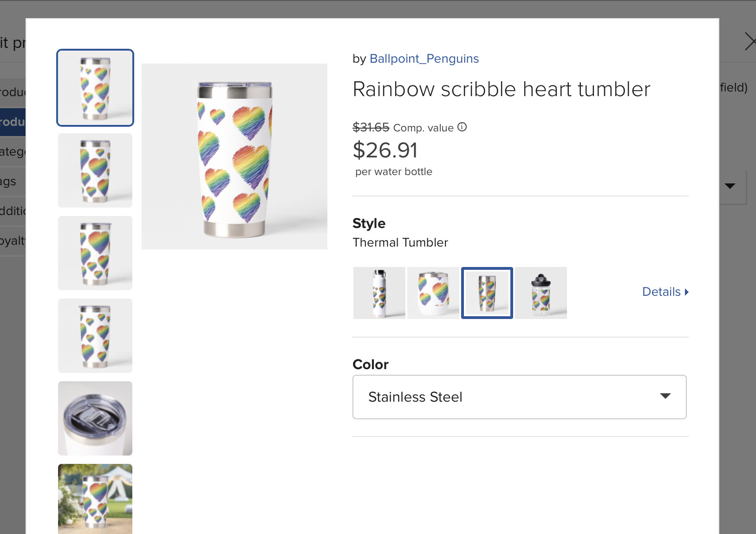Show the tumbler lid close-up thumbnail
This screenshot has height=534, width=756.
pyautogui.click(x=95, y=418)
